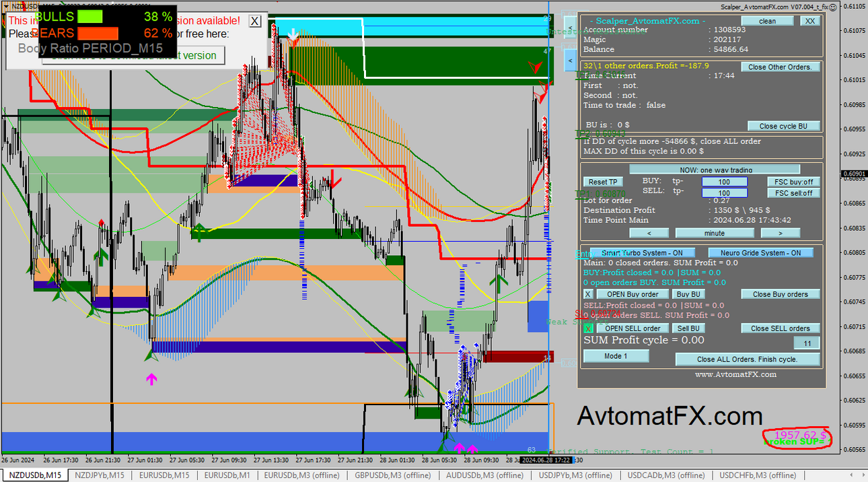Open USDCHFb,M3 (offline) chart tab
The width and height of the screenshot is (868, 482).
(759, 475)
